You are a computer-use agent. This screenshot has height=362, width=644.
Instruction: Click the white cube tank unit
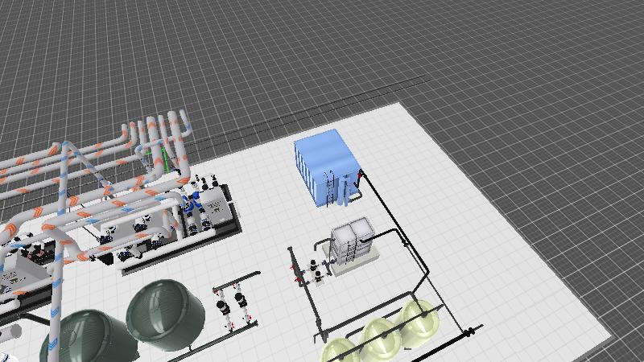(352, 241)
